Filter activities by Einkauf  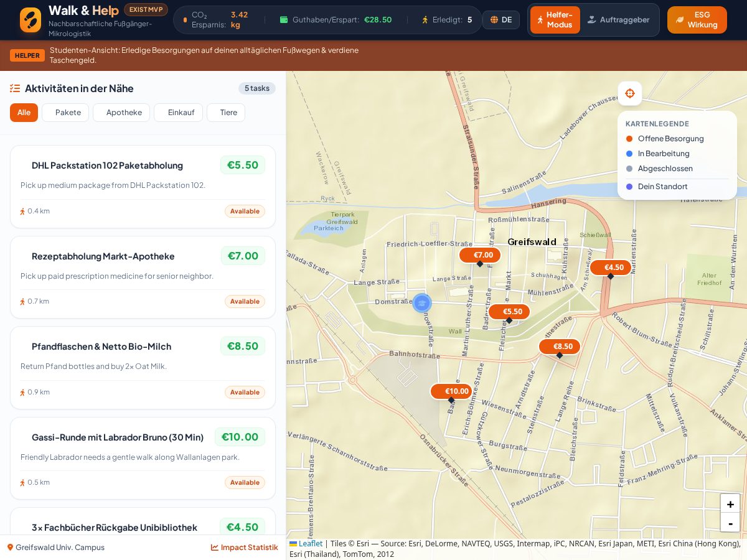tap(178, 113)
